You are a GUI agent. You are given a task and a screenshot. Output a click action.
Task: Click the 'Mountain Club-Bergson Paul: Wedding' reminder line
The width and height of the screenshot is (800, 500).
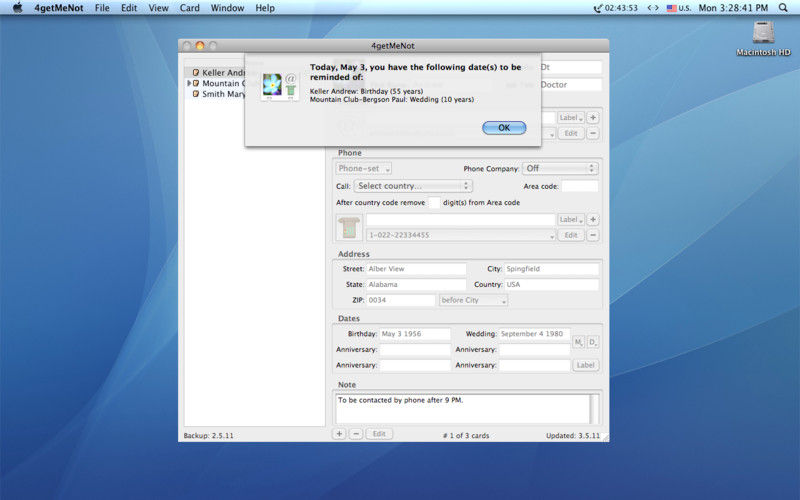[x=392, y=99]
